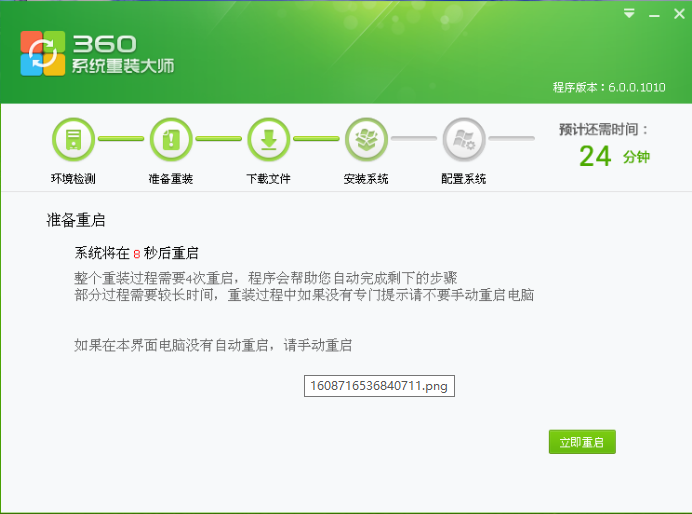Click the 程序版本 6.0.0.1010 text
The image size is (692, 514).
pyautogui.click(x=608, y=87)
